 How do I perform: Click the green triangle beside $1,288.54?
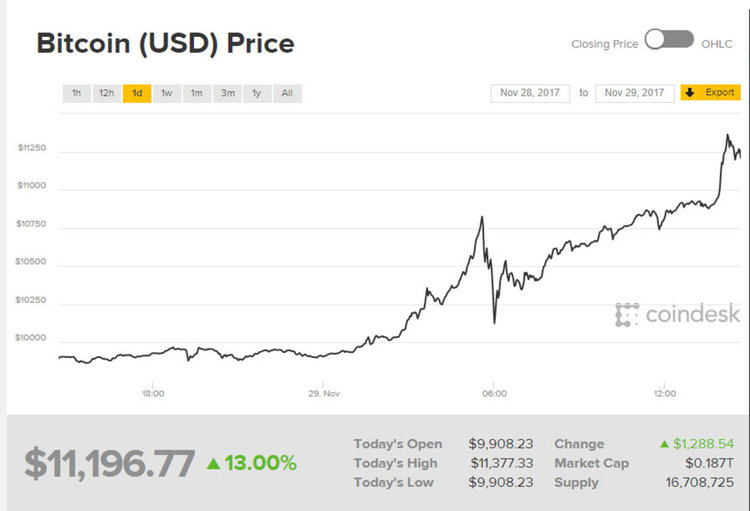click(x=663, y=443)
